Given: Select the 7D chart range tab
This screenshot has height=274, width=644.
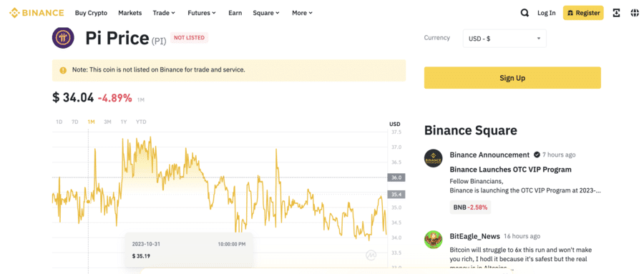Looking at the screenshot, I should click(74, 122).
